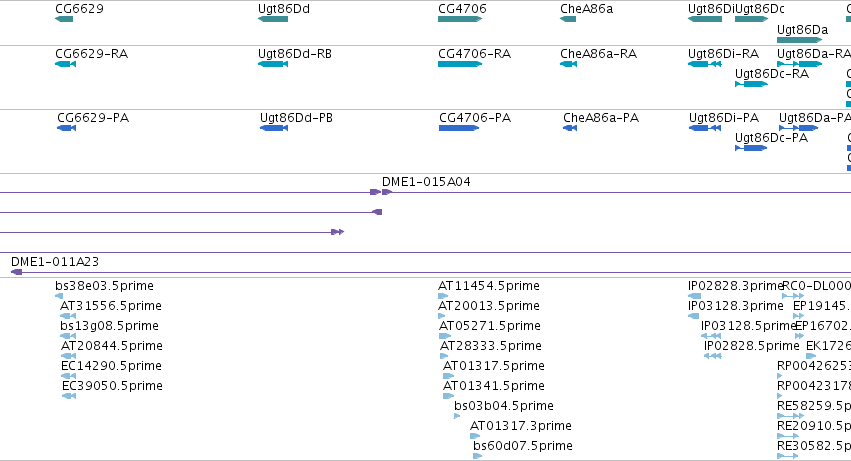Select transcript Ugt86Dd-RB
851x461 pixels.
(295, 54)
